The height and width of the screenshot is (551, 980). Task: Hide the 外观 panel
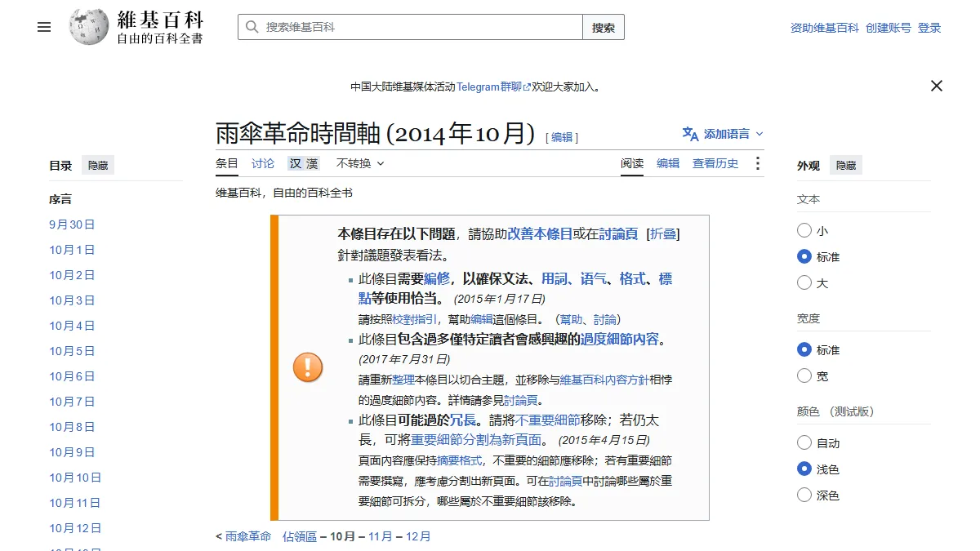846,166
